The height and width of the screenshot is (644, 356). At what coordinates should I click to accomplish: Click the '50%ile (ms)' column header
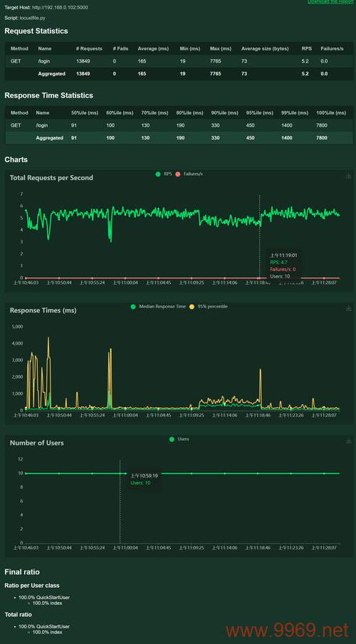tap(85, 112)
